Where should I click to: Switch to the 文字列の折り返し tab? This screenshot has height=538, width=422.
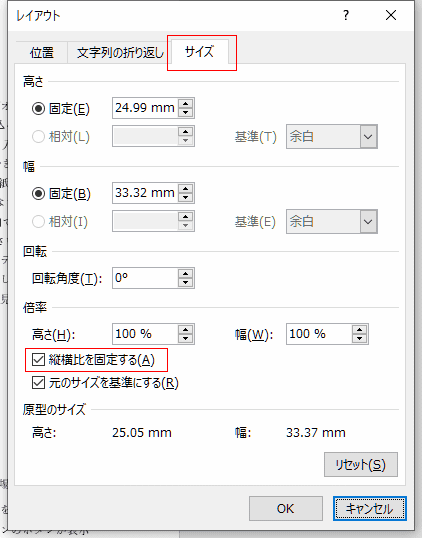[120, 53]
